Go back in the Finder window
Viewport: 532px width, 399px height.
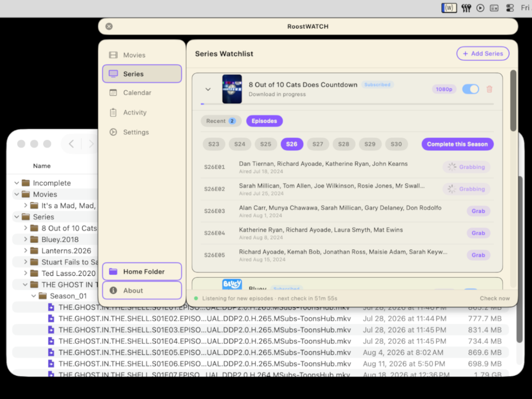[x=71, y=144]
